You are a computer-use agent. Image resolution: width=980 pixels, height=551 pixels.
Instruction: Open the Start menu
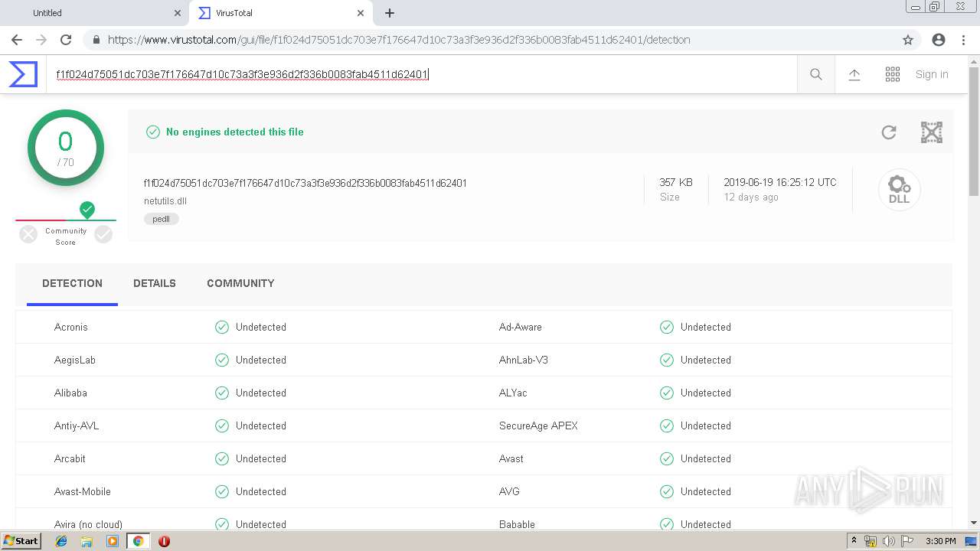[21, 541]
